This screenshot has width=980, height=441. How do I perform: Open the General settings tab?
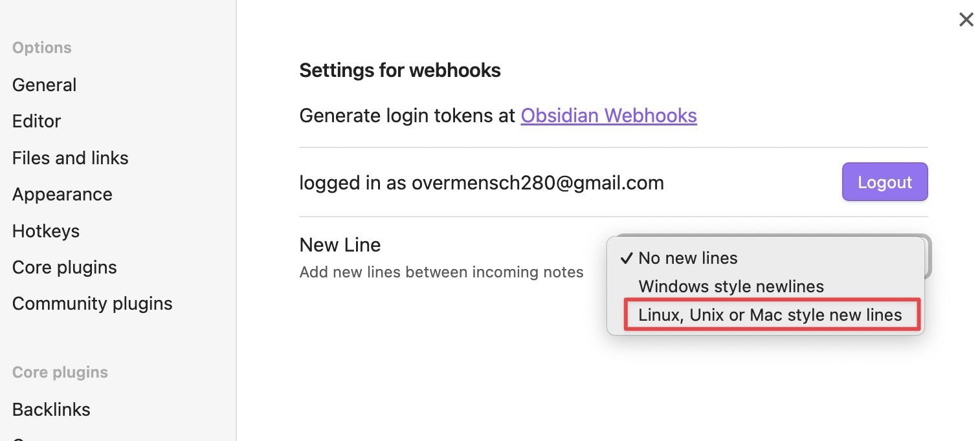[x=44, y=85]
